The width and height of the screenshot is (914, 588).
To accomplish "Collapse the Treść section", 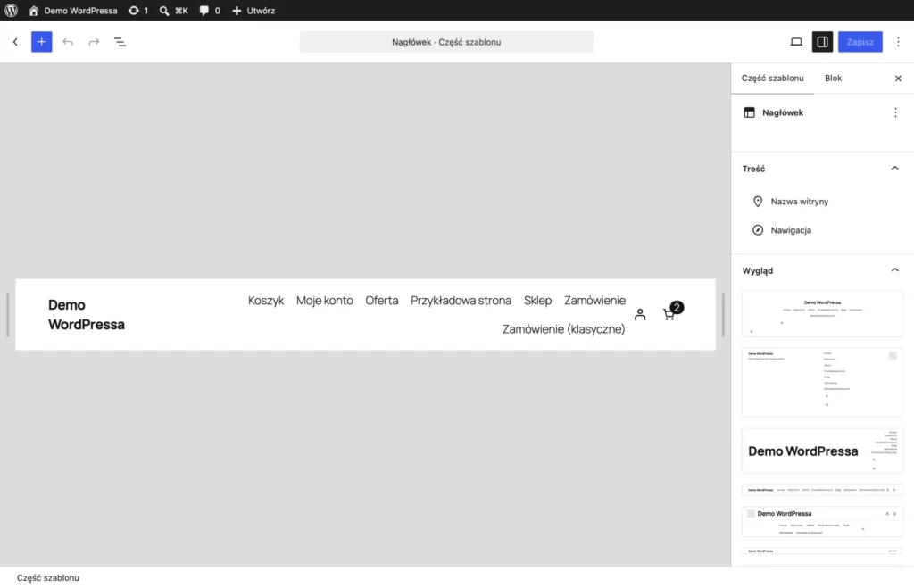I will [x=894, y=169].
